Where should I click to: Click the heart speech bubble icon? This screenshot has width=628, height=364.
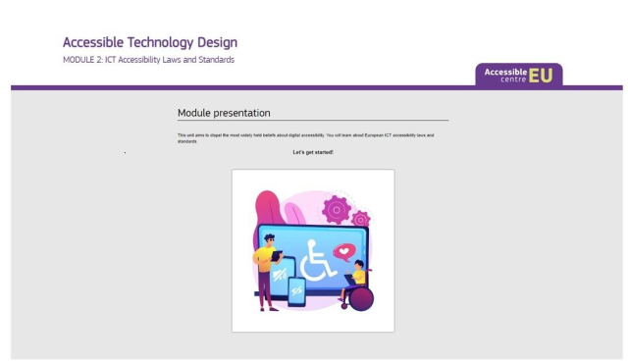point(343,252)
